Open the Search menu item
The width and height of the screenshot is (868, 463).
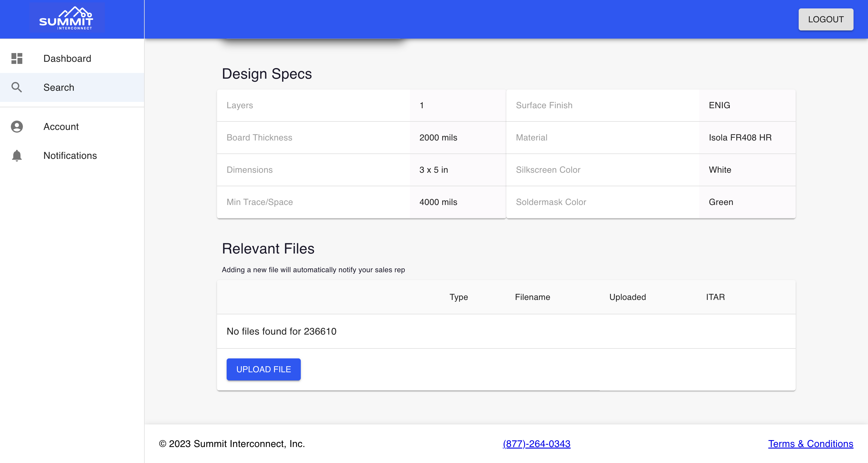click(x=72, y=87)
